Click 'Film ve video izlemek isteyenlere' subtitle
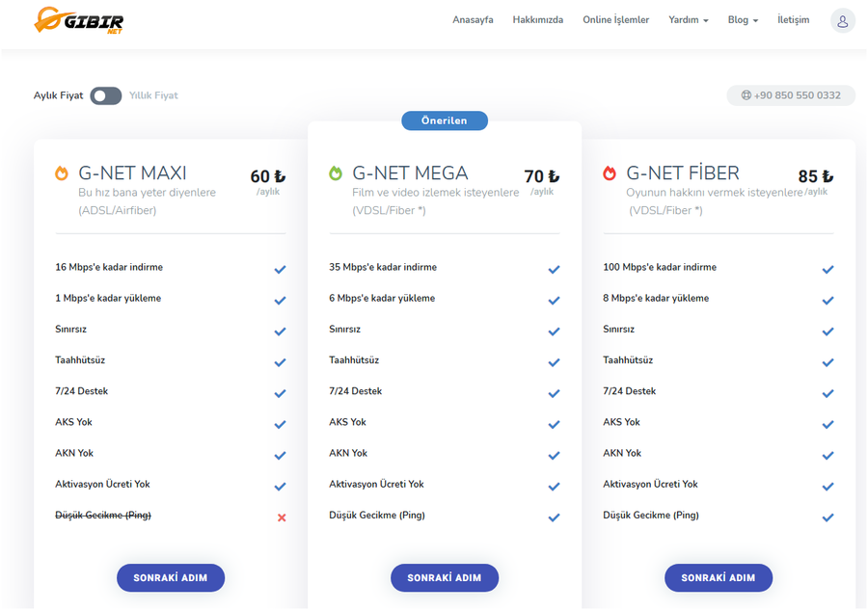The width and height of the screenshot is (868, 610). coord(436,193)
